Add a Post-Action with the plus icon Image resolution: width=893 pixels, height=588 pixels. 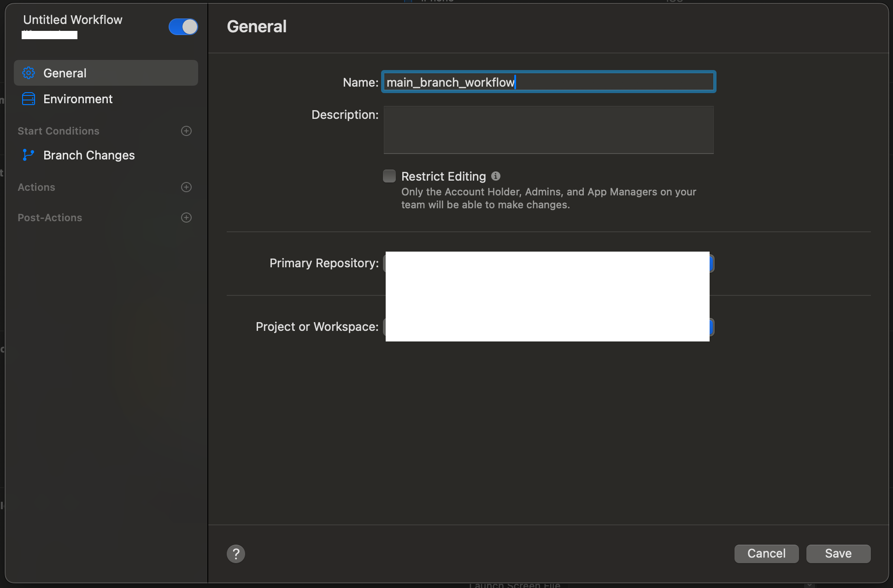tap(186, 218)
